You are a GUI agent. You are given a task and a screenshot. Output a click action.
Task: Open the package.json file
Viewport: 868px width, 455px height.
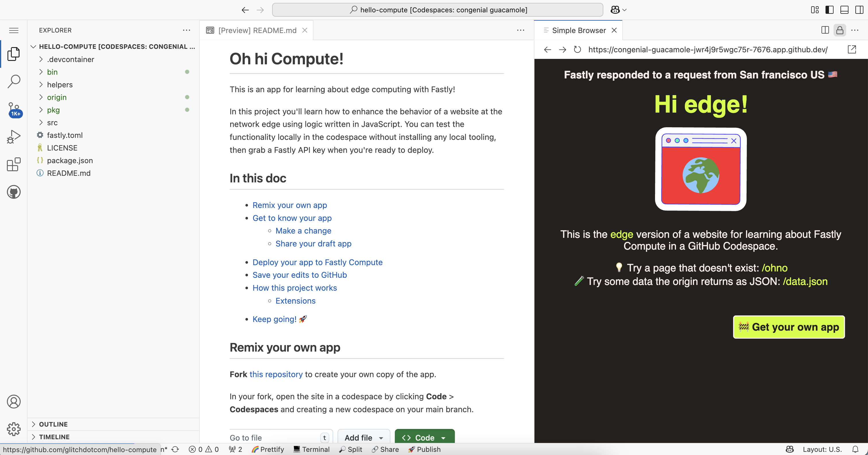(113, 161)
